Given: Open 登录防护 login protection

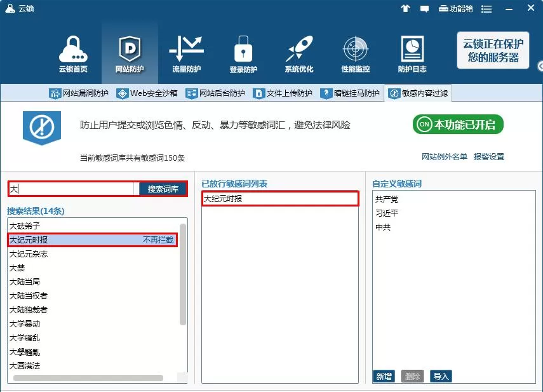Looking at the screenshot, I should click(x=243, y=53).
